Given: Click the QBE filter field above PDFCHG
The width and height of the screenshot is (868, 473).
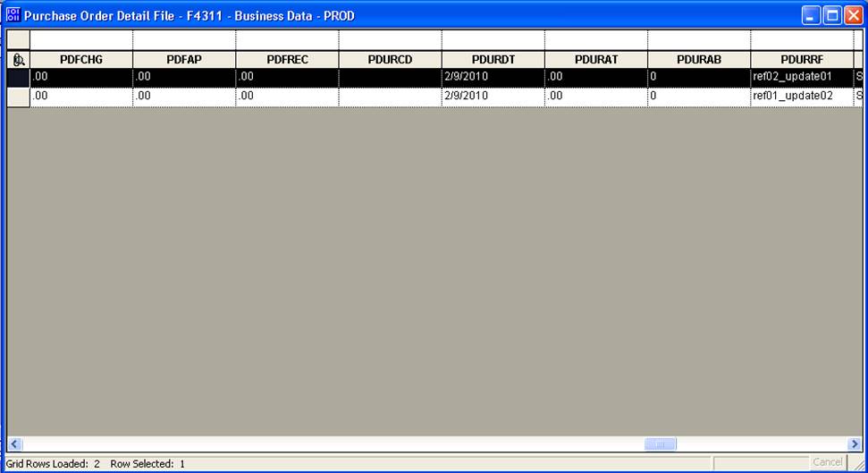Looking at the screenshot, I should pos(81,40).
